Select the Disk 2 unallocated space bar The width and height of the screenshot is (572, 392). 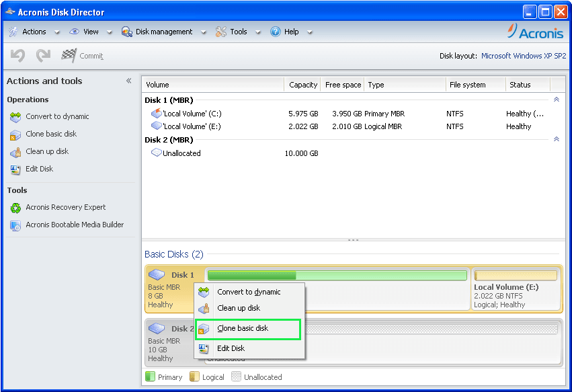click(x=430, y=329)
